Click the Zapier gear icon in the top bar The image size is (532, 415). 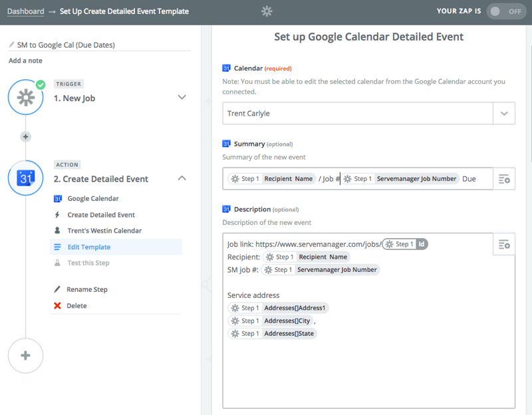[x=267, y=11]
